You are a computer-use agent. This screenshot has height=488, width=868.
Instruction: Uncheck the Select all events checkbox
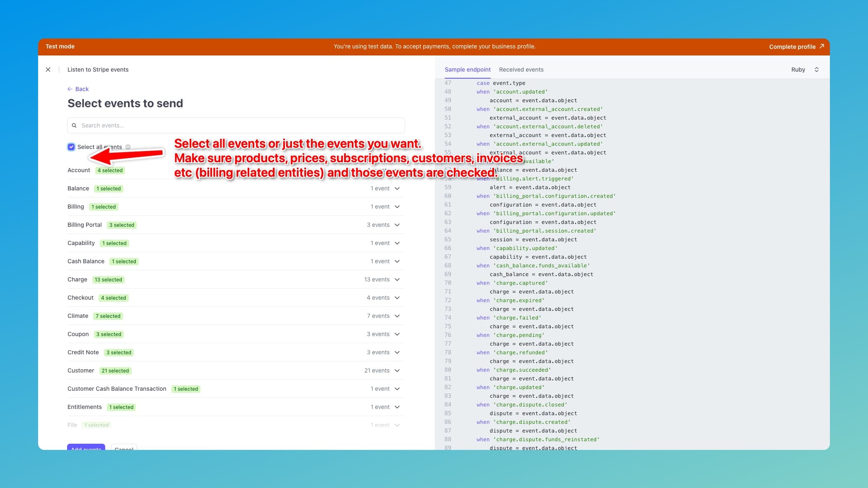point(71,147)
